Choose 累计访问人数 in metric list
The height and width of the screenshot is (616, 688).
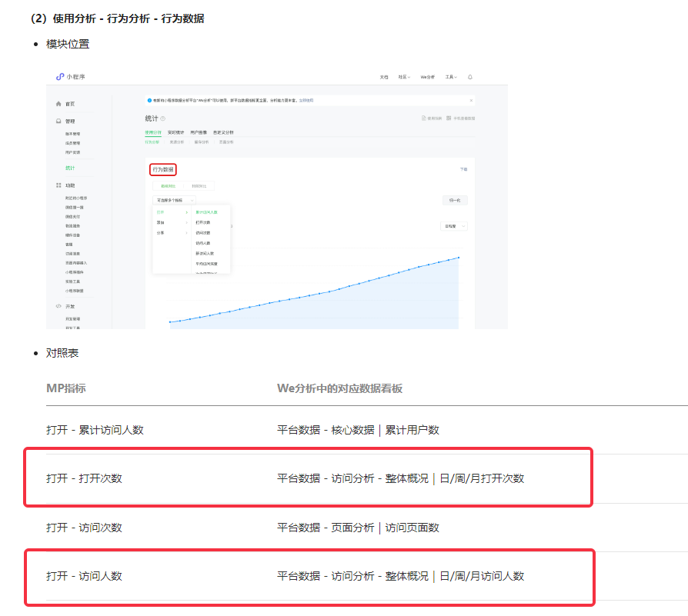point(207,212)
